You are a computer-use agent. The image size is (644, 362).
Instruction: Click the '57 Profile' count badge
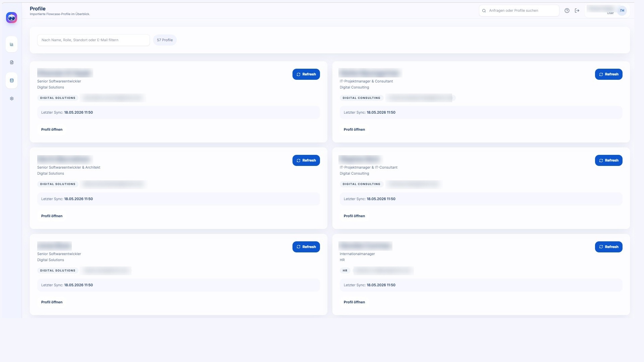[165, 40]
